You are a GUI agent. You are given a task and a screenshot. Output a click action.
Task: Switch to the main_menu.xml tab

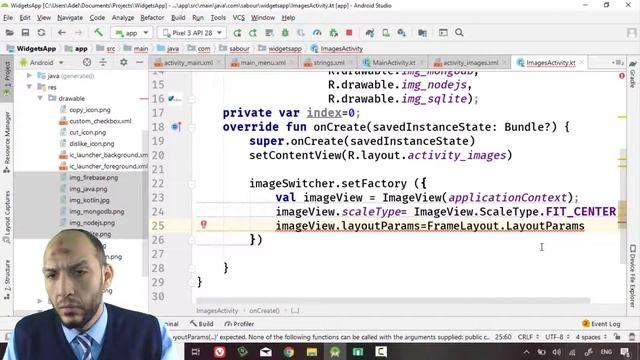262,63
